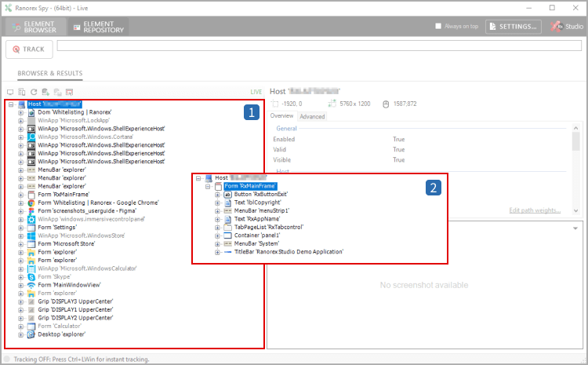Open the SETTINGS... button
Image resolution: width=588 pixels, height=365 pixels.
coord(514,27)
